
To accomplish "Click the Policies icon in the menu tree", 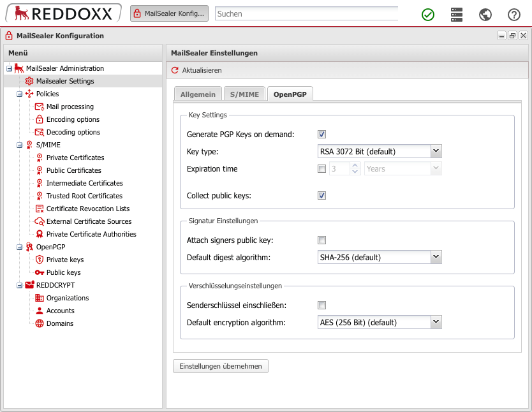I will (x=29, y=94).
